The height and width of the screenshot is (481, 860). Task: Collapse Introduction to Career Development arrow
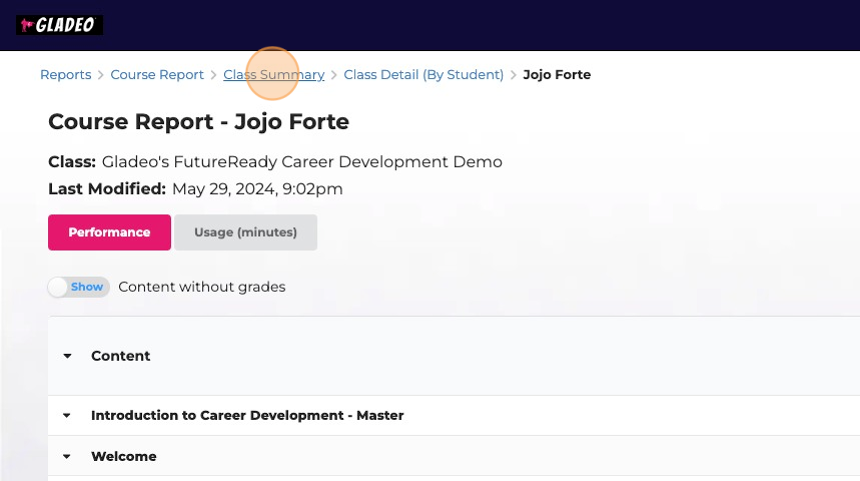67,416
